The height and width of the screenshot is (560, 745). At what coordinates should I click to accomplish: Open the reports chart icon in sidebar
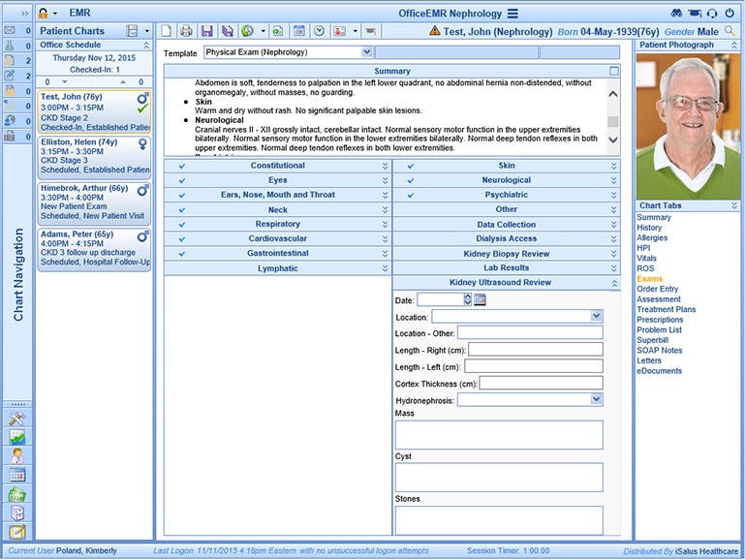16,437
